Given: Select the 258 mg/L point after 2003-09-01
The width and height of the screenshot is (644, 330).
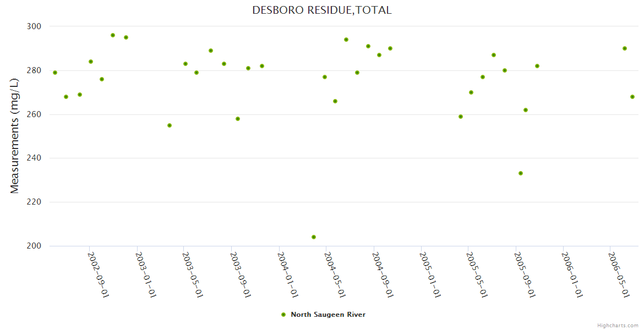Looking at the screenshot, I should [238, 119].
